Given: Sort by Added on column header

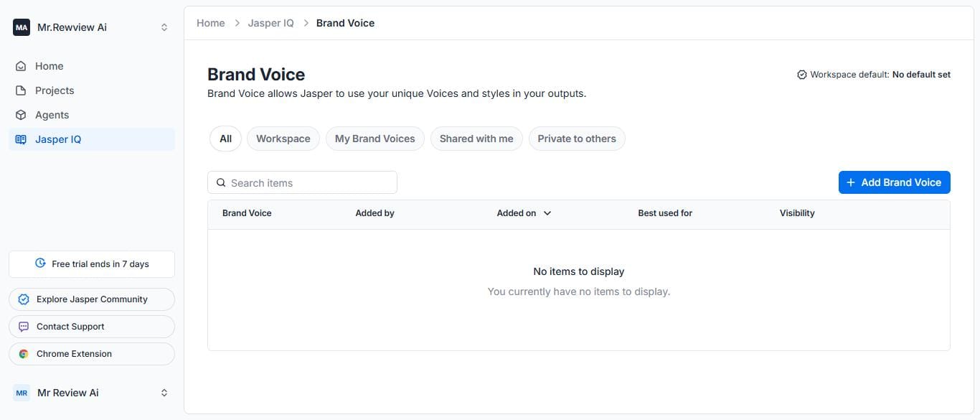Looking at the screenshot, I should [517, 213].
